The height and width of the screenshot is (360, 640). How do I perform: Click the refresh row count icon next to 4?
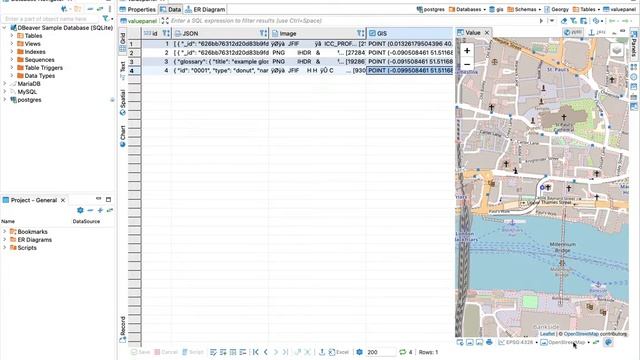pyautogui.click(x=403, y=352)
